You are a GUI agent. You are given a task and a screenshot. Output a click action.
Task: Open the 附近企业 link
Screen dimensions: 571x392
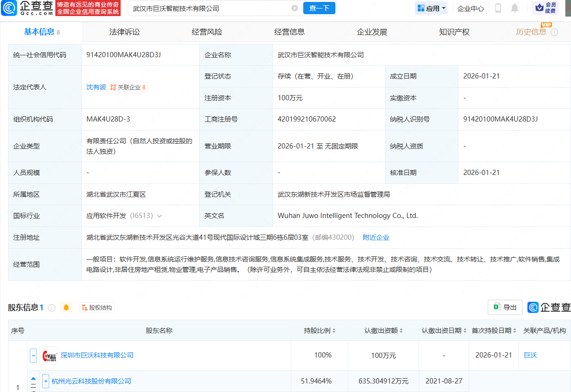tap(376, 237)
